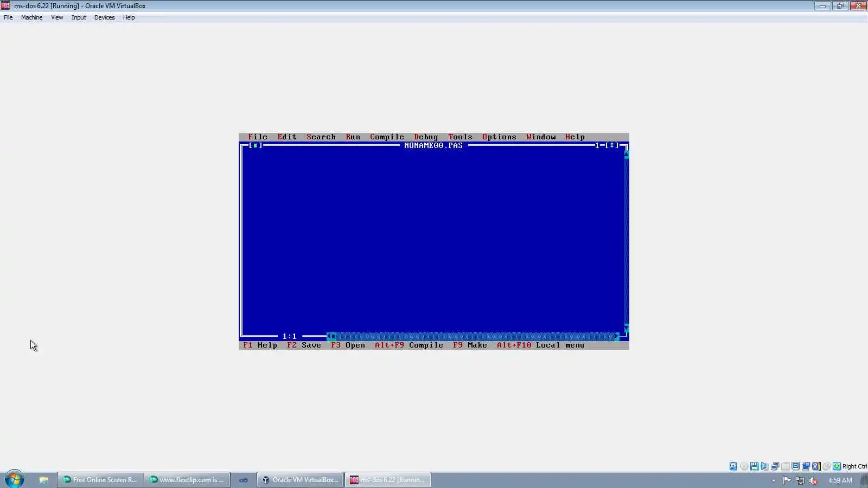Click muted volume tray icon
This screenshot has height=488, width=868.
[813, 480]
